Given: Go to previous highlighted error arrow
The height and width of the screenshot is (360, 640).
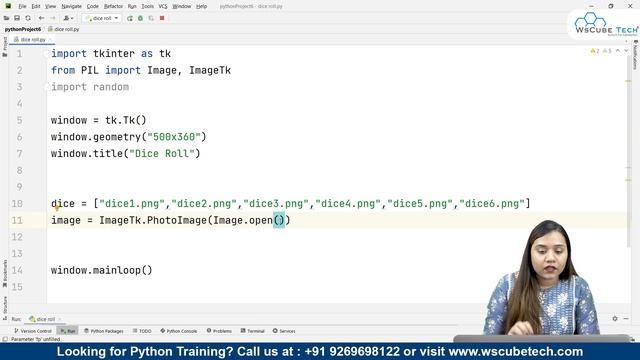Looking at the screenshot, I should pos(618,51).
